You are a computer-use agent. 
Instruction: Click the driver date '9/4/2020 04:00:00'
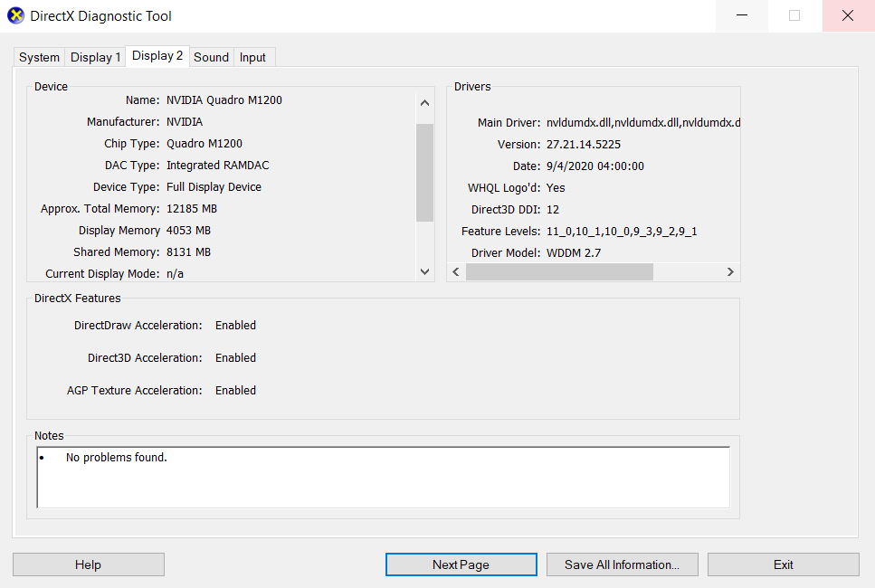pyautogui.click(x=595, y=166)
